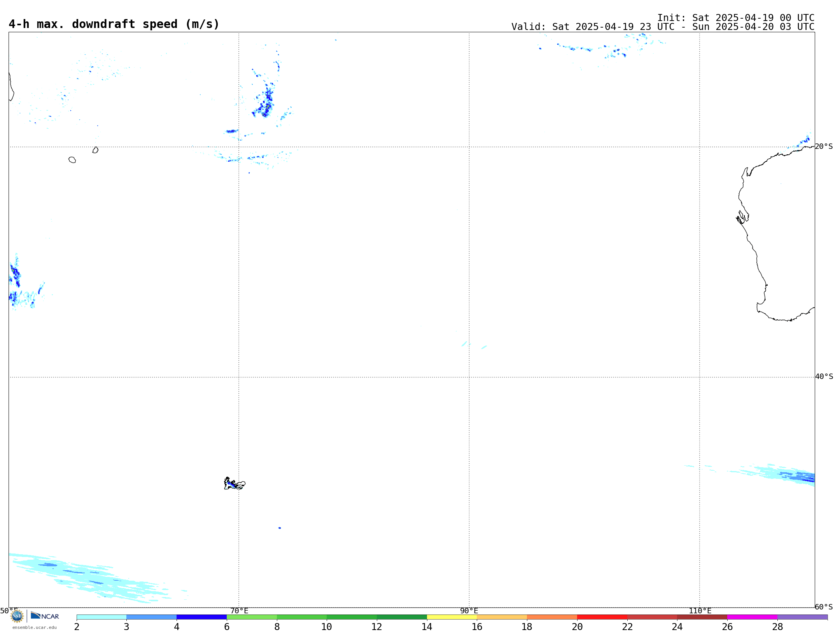
Task: Select the light cyan 2–3 m/s swatch
Action: click(101, 617)
